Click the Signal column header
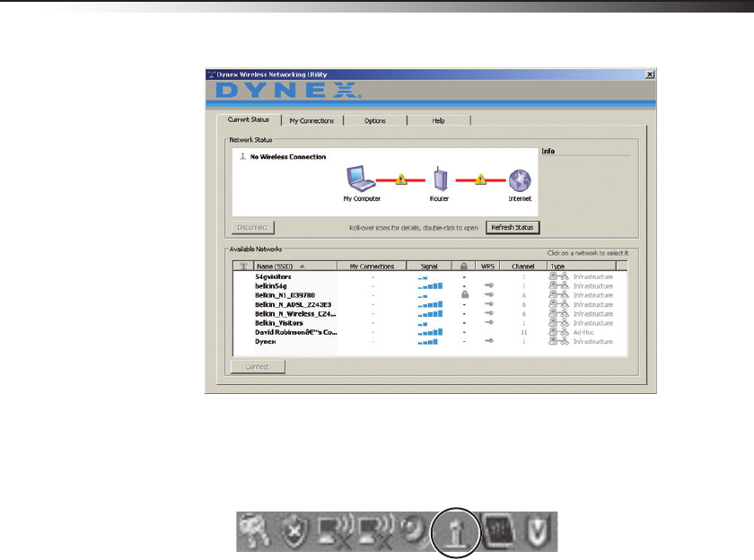754x560 pixels. pyautogui.click(x=429, y=267)
